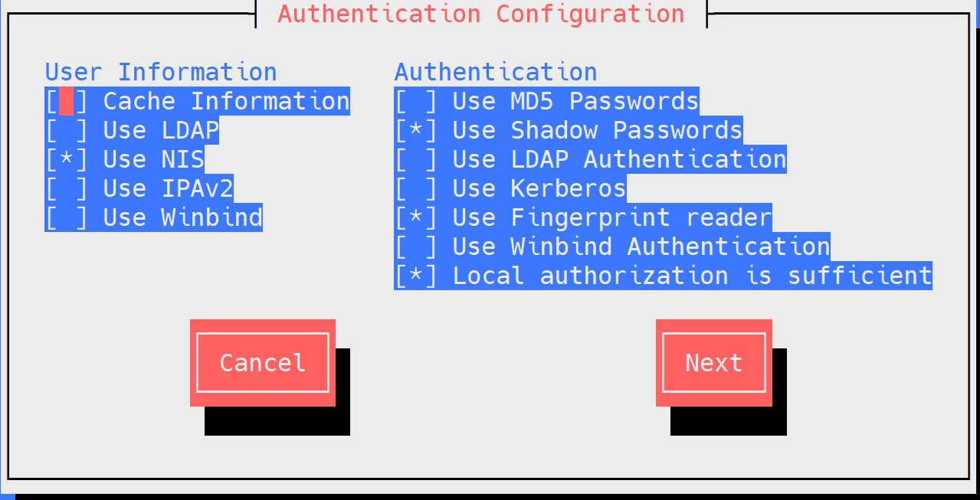Click the Authentication Configuration dialog title

(x=481, y=14)
